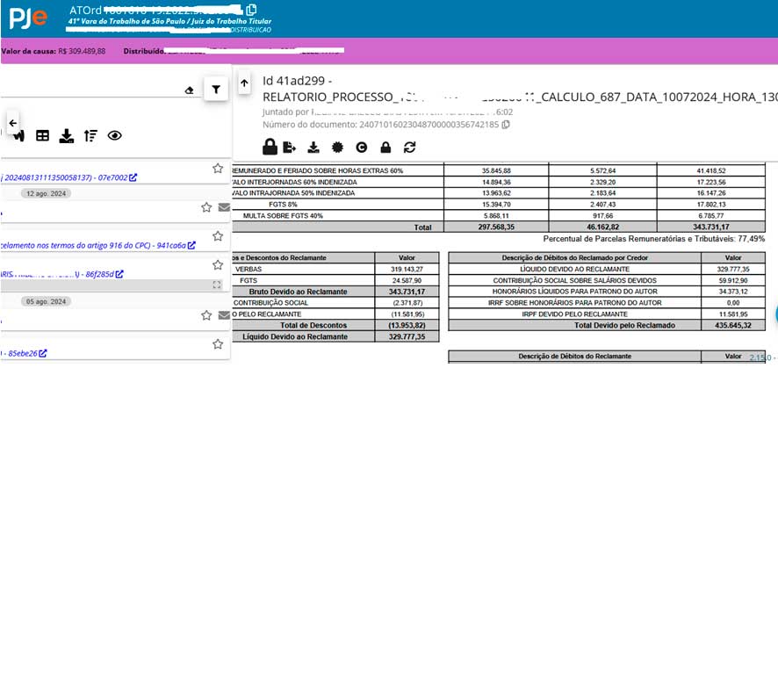Screen dimensions: 778x700
Task: Toggle the eye visibility icon in timeline toolbar
Action: pos(115,135)
